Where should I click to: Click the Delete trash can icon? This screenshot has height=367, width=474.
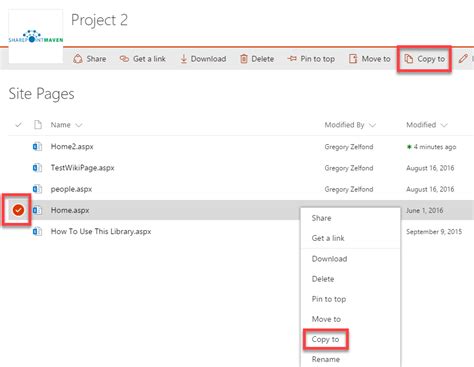pyautogui.click(x=244, y=59)
